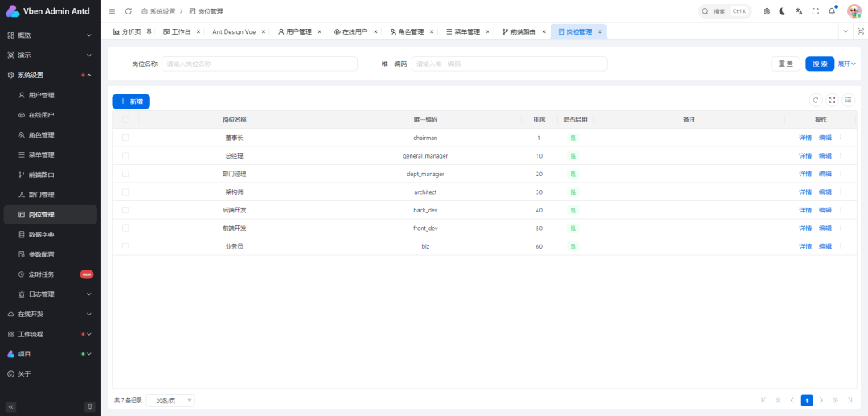This screenshot has width=868, height=416.
Task: Click the language switch icon
Action: 799,11
